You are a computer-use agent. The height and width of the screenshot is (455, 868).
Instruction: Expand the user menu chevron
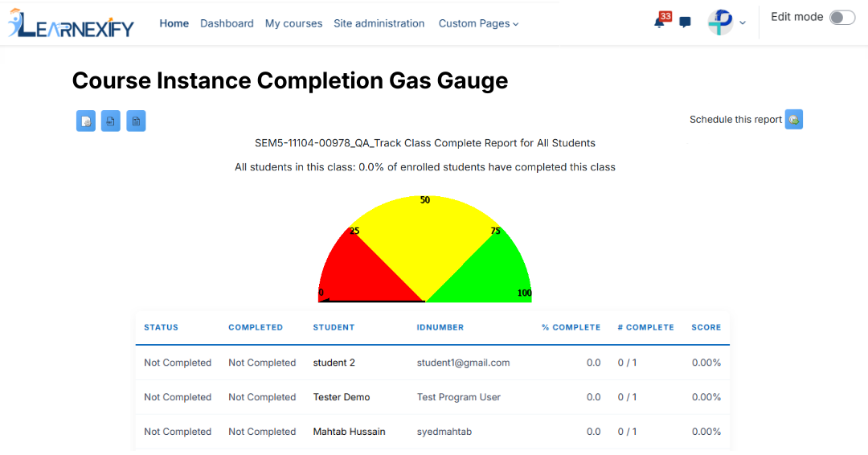click(x=743, y=23)
